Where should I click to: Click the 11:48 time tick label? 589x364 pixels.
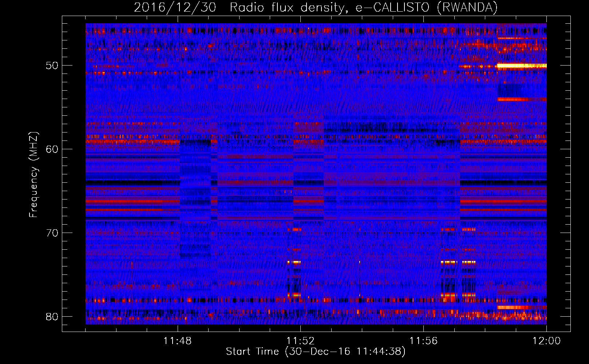(x=178, y=341)
